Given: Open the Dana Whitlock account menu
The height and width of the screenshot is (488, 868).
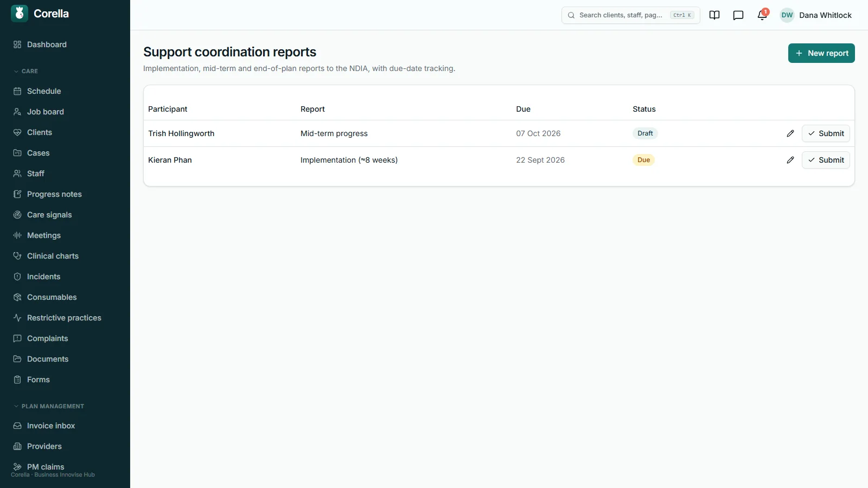Looking at the screenshot, I should [816, 15].
